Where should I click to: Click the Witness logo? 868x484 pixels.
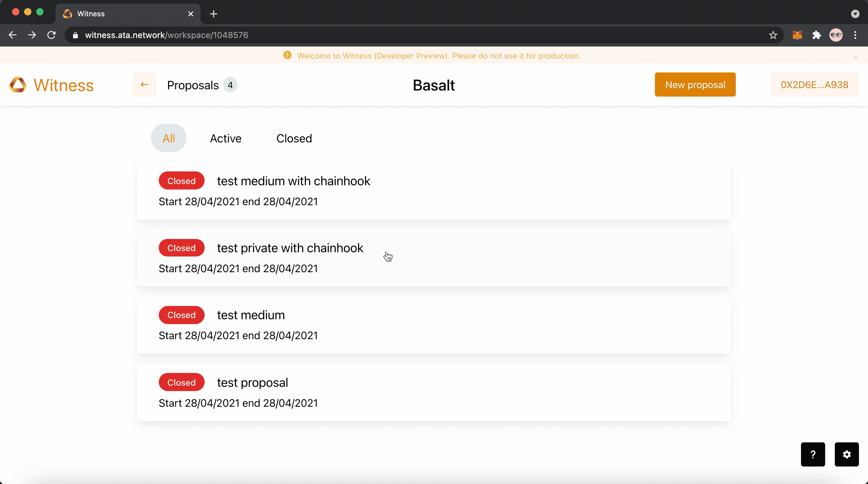point(18,84)
